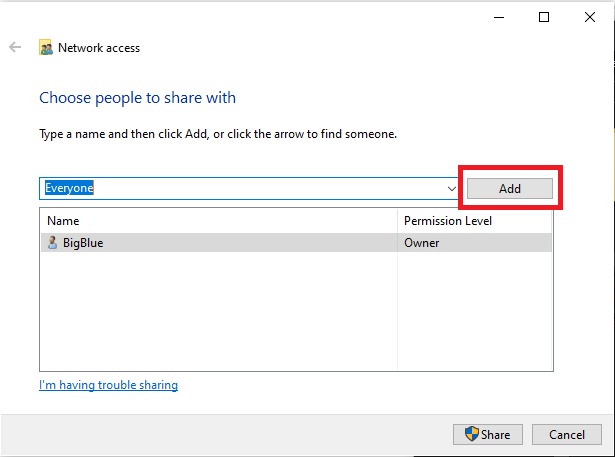615x457 pixels.
Task: Click the Network access title text
Action: (x=99, y=47)
